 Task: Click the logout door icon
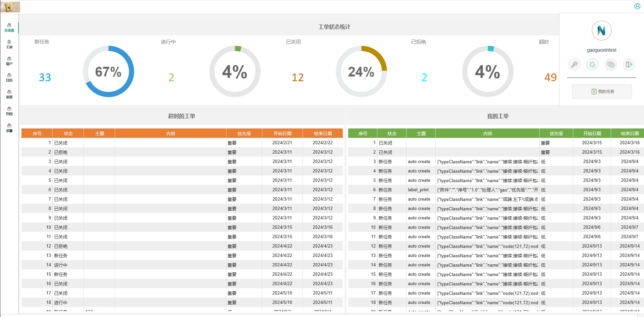(629, 64)
